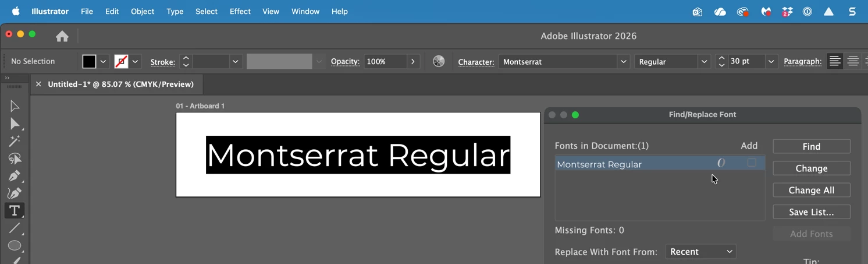Screen dimensions: 868x264
Task: Switch to the Untitled-1 document tab
Action: pos(120,84)
